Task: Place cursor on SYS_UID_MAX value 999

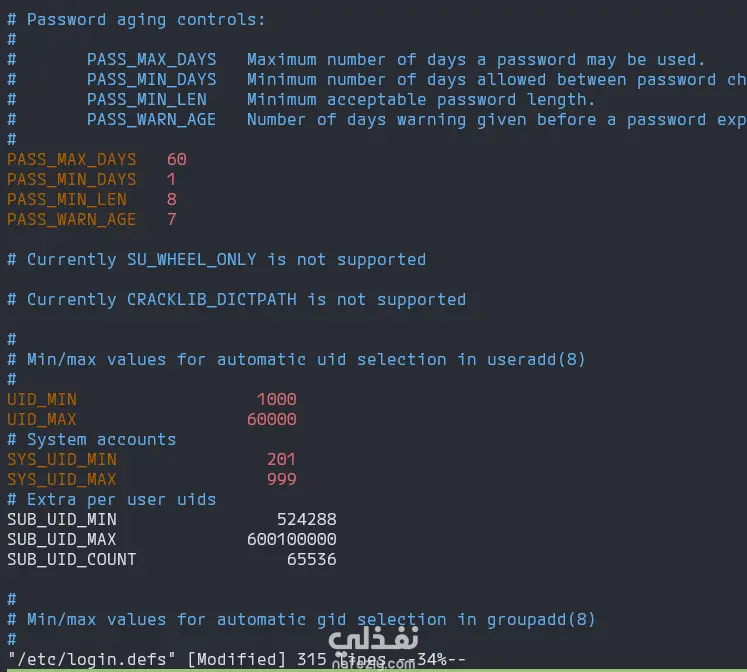Action: click(x=281, y=479)
